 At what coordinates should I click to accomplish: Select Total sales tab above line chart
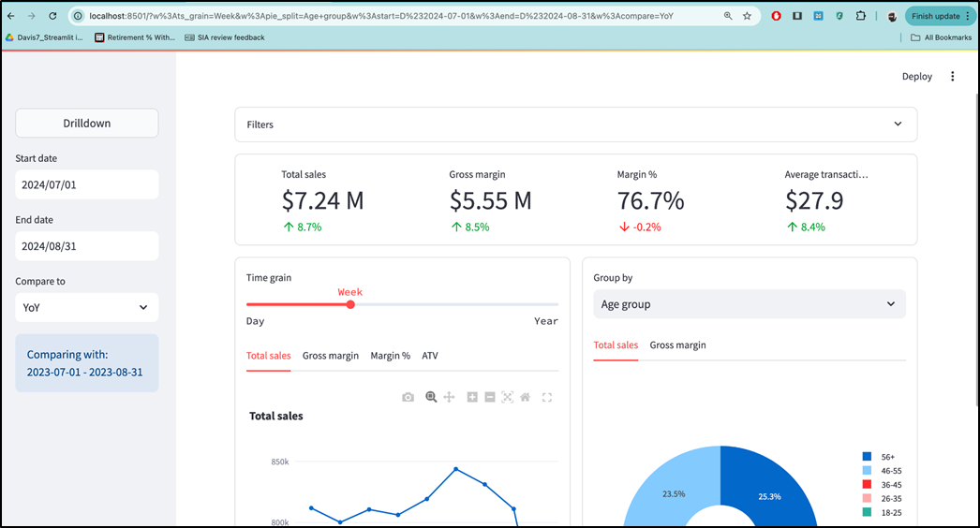tap(268, 356)
